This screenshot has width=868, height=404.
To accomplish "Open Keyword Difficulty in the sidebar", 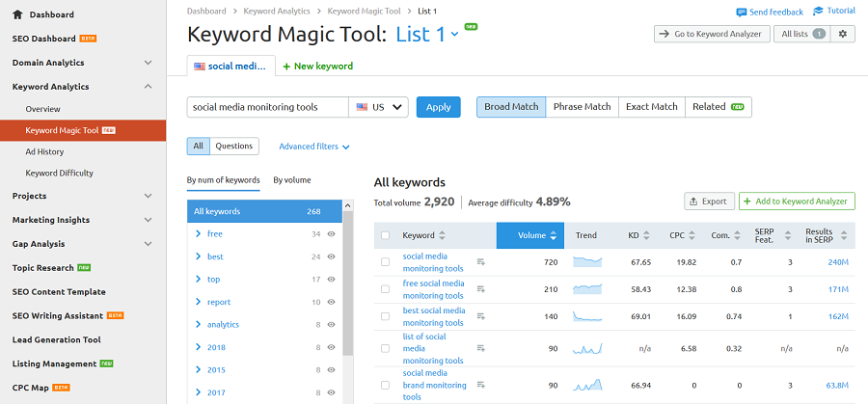I will coord(59,174).
